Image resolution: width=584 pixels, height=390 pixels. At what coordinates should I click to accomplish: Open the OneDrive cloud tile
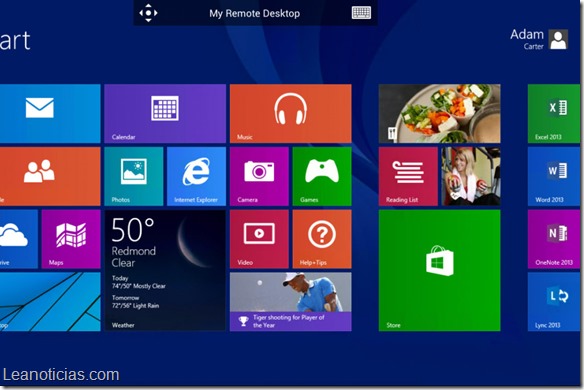click(19, 239)
